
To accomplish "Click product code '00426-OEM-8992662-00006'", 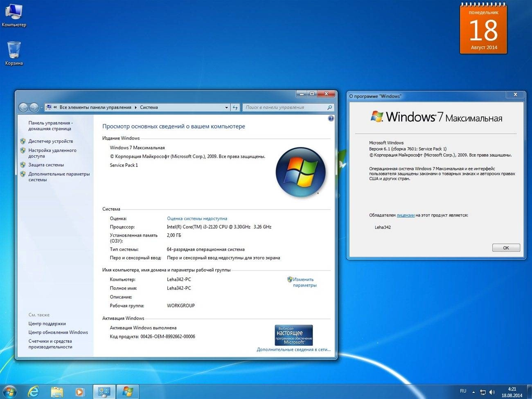I will (x=168, y=336).
